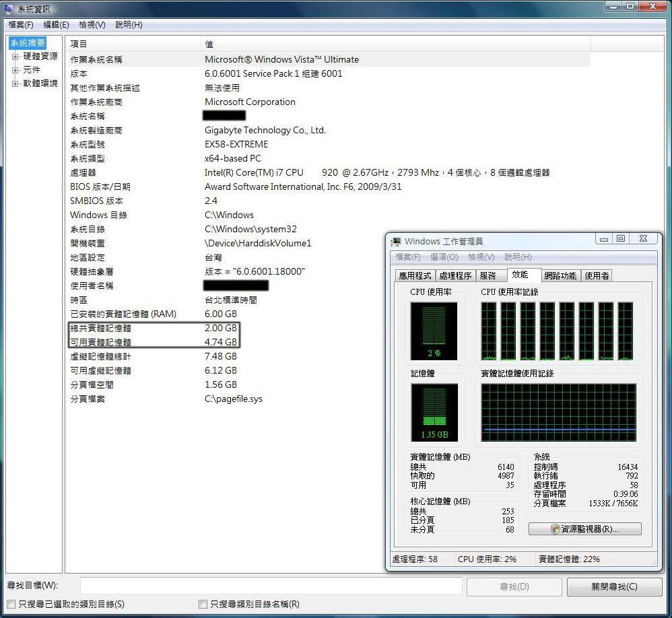The image size is (672, 618).
Task: Expand the 元件 tree node
Action: click(15, 70)
